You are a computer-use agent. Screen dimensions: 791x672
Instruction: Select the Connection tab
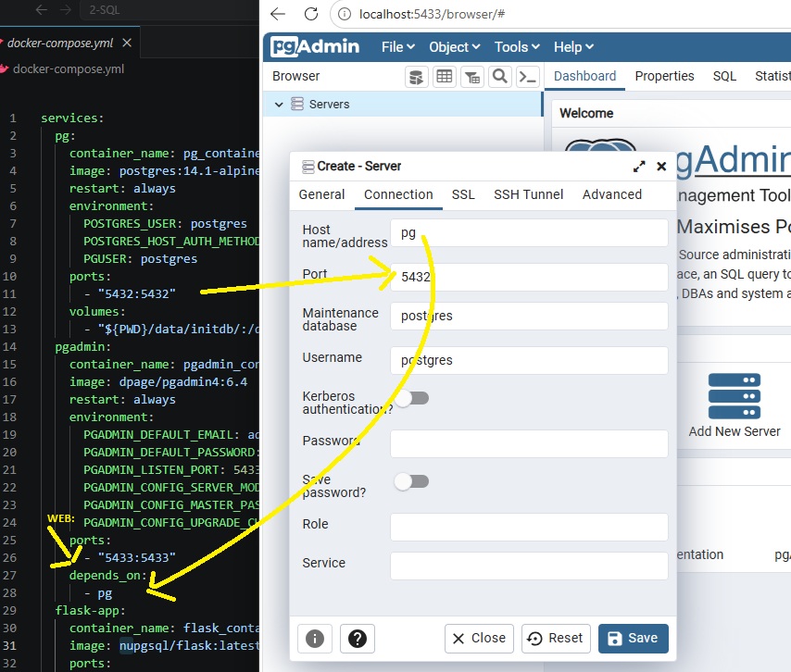[x=398, y=194]
